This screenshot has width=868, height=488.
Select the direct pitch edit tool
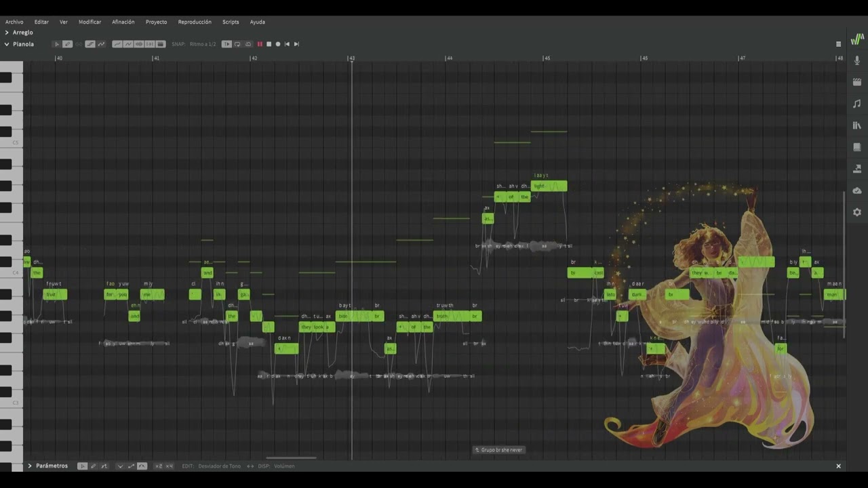[90, 44]
